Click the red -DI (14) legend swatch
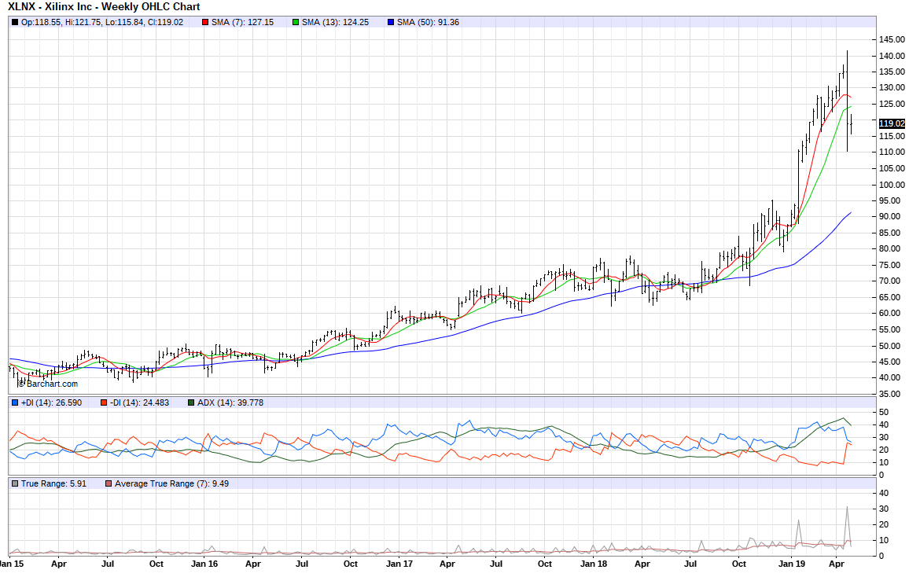 pyautogui.click(x=103, y=402)
